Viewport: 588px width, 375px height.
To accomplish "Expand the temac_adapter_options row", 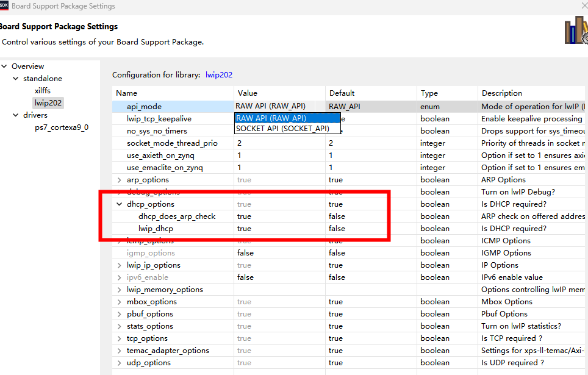I will (120, 351).
